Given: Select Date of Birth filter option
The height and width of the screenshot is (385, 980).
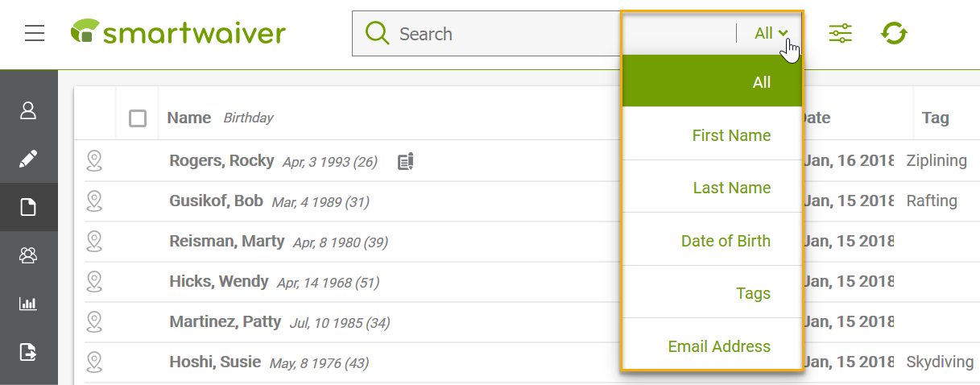Looking at the screenshot, I should (726, 241).
